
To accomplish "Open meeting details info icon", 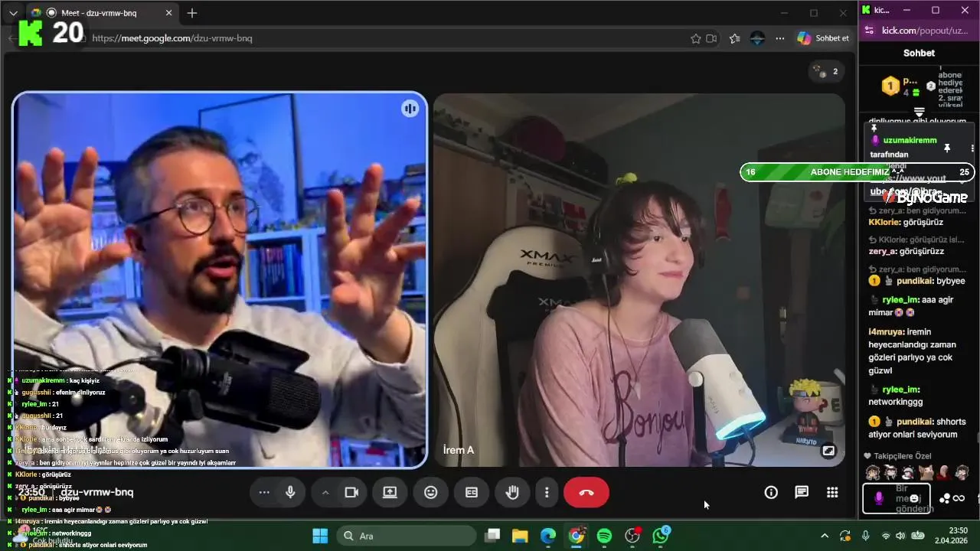I will point(771,493).
